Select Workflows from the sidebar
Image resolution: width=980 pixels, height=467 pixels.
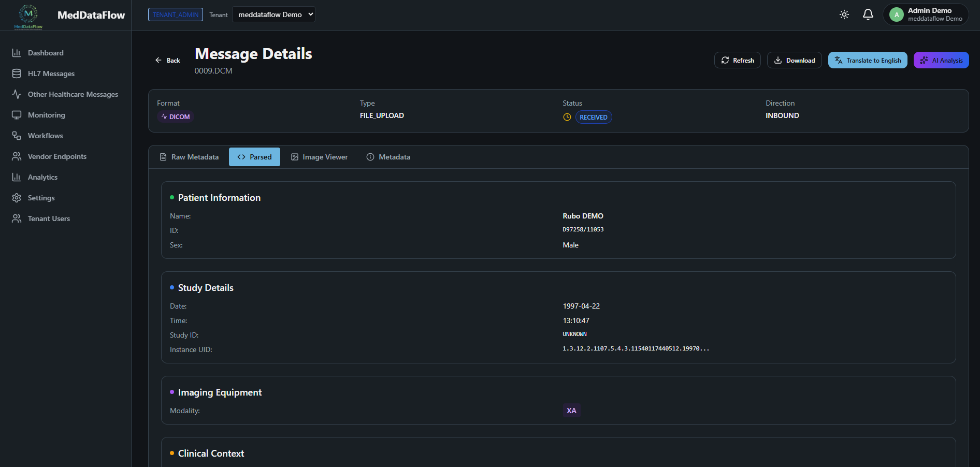[x=45, y=135]
